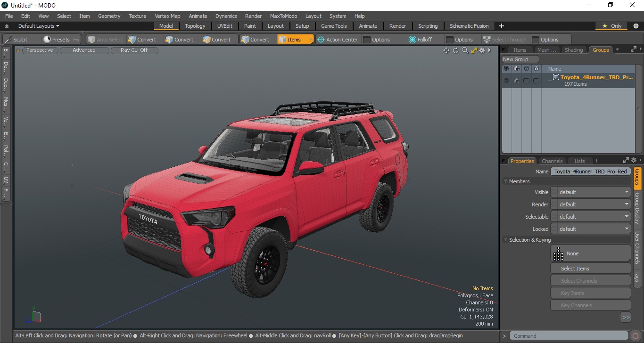Click the Command input field
This screenshot has width=644, height=343.
coord(570,336)
